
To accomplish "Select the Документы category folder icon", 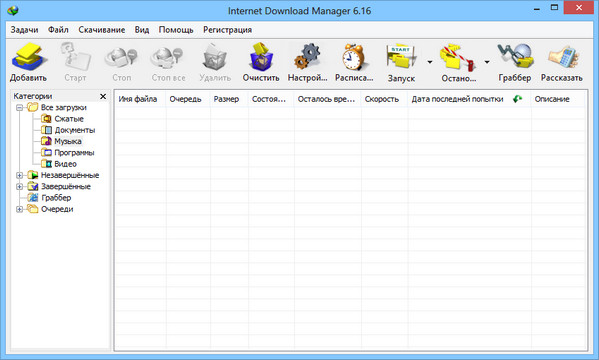I will click(46, 130).
